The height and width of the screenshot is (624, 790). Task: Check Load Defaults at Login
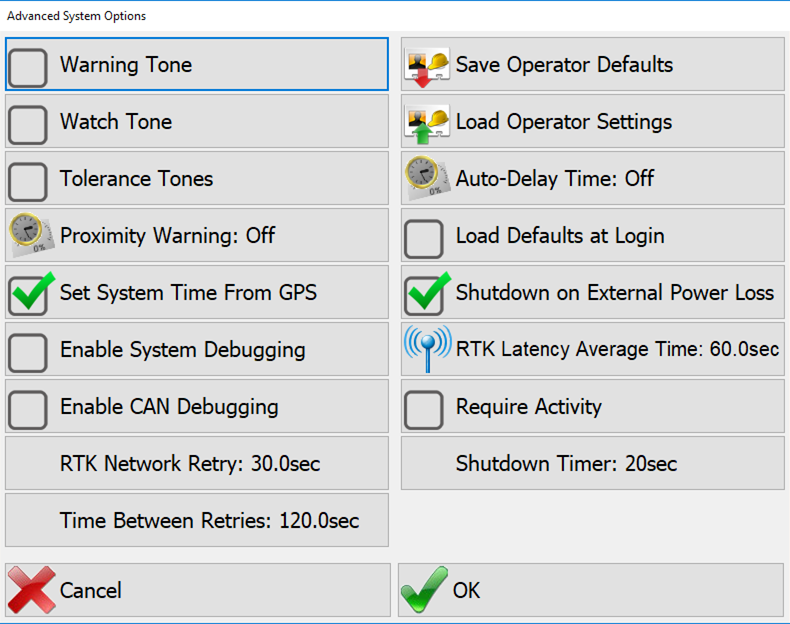[424, 239]
